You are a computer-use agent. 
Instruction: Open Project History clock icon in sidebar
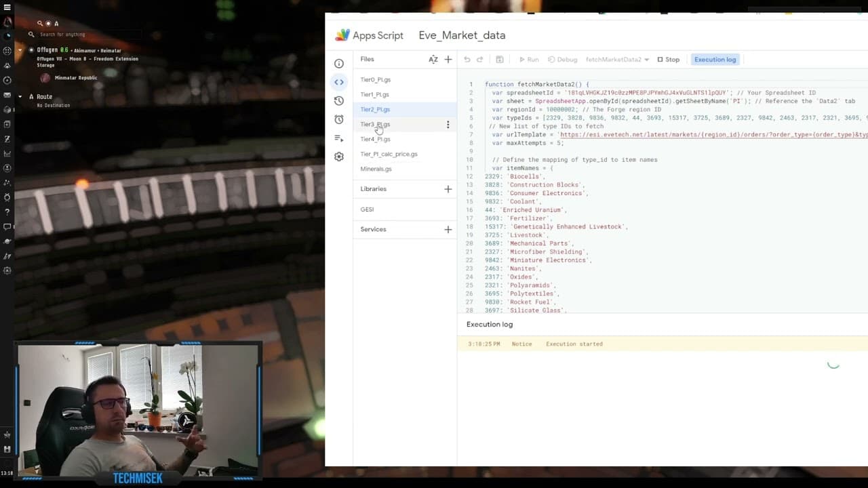339,101
